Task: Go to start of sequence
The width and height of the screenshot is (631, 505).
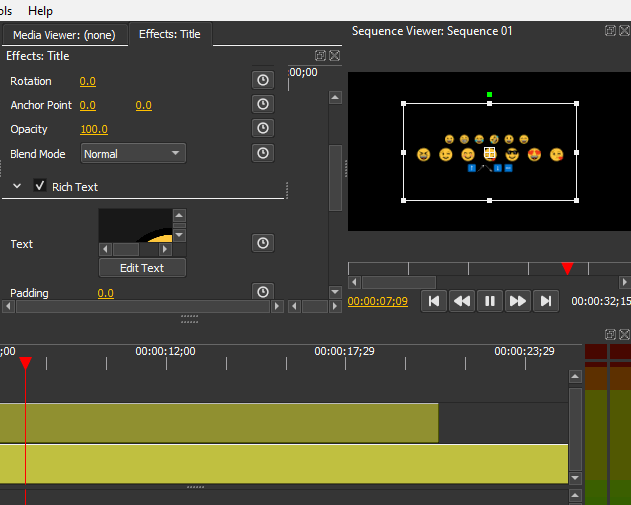Action: [x=434, y=301]
